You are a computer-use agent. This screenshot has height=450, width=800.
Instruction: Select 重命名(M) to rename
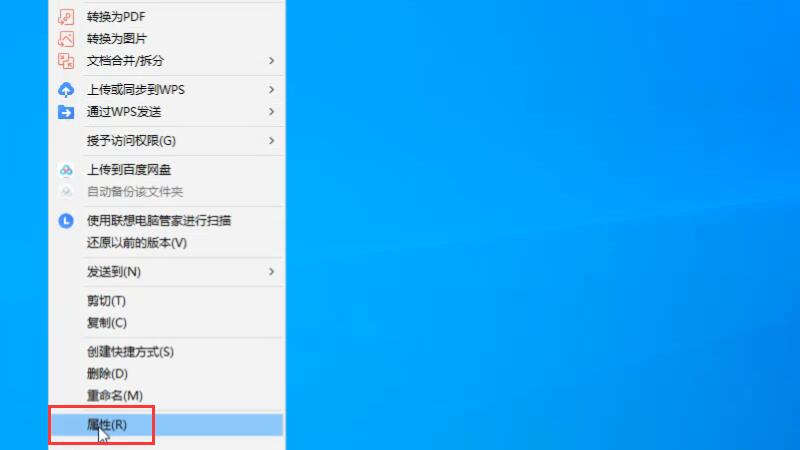[x=114, y=396]
